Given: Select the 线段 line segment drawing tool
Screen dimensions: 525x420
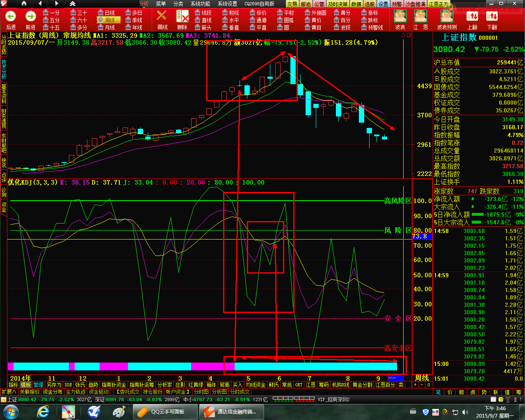Looking at the screenshot, I should (x=203, y=13).
